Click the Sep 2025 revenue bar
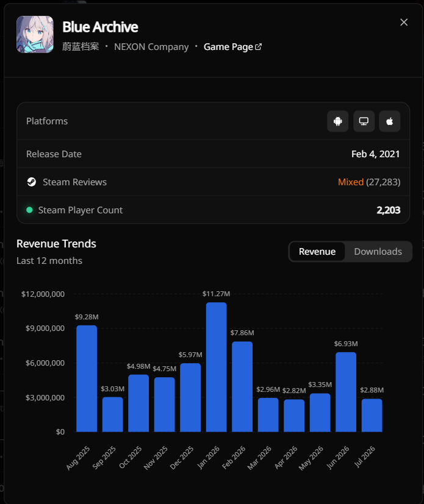Screen dimensions: 424x504 (113, 414)
